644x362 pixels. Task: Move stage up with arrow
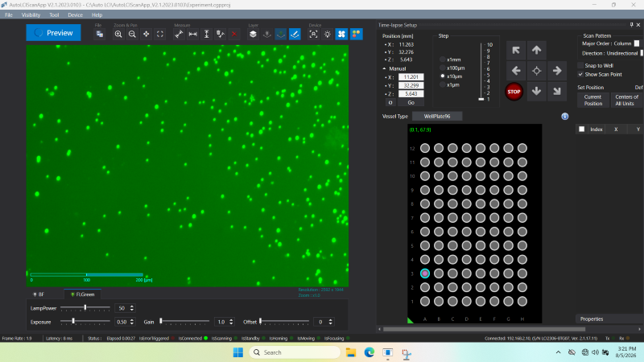(536, 51)
